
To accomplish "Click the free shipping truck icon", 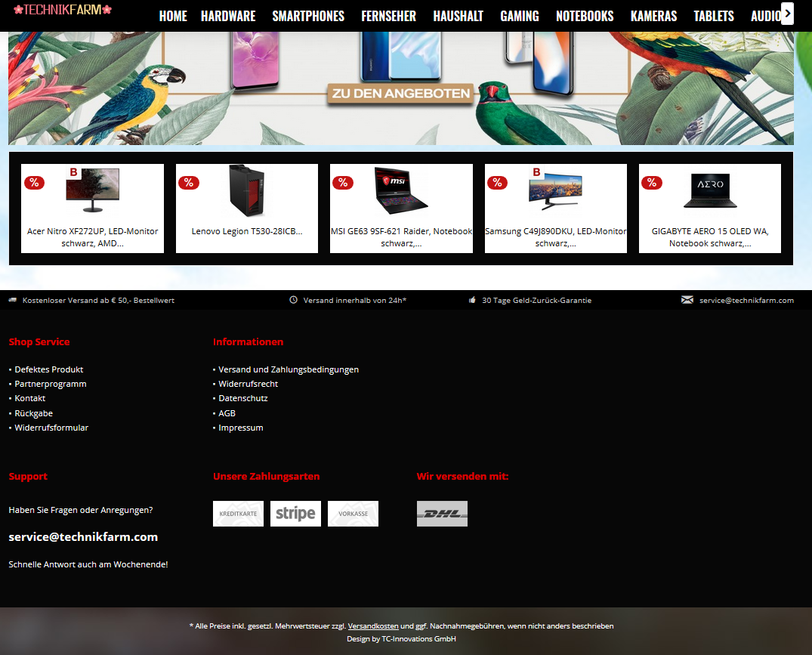I will pyautogui.click(x=13, y=300).
